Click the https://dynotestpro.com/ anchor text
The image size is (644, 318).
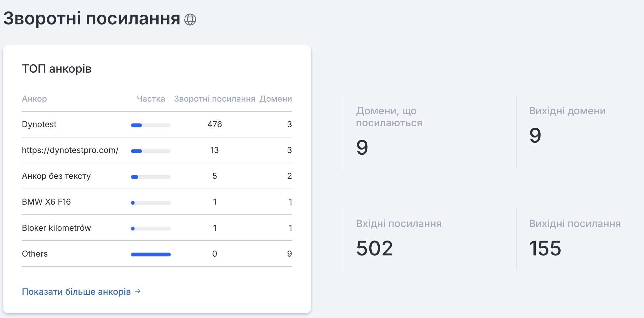(x=70, y=150)
